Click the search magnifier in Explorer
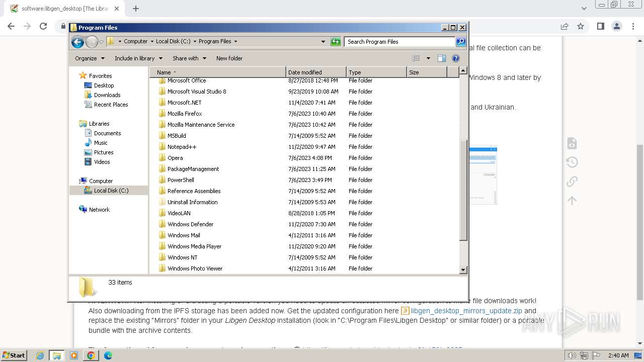The image size is (644, 362). [460, 42]
